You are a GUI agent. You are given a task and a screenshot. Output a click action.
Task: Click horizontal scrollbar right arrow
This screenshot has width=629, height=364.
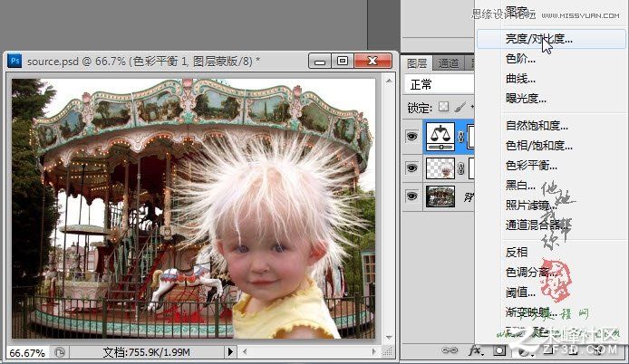coord(374,352)
